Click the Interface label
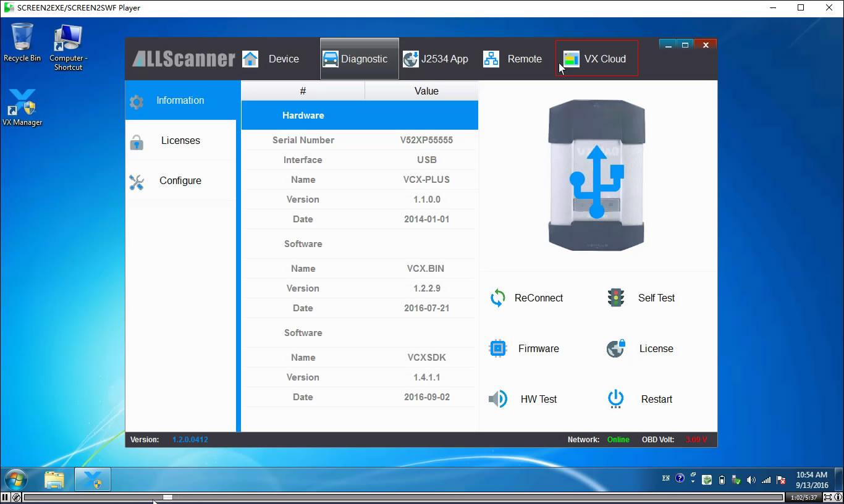Screen dimensions: 844x504 coord(303,160)
